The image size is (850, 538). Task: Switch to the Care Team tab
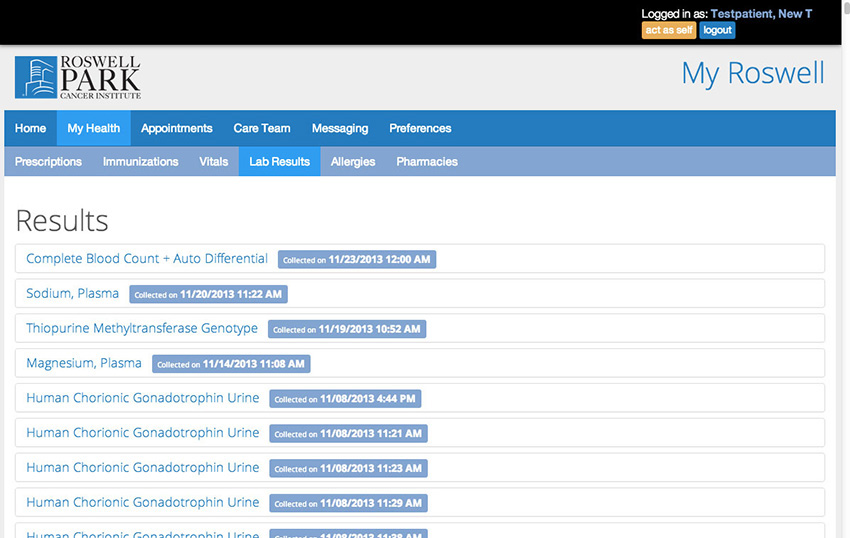(262, 129)
